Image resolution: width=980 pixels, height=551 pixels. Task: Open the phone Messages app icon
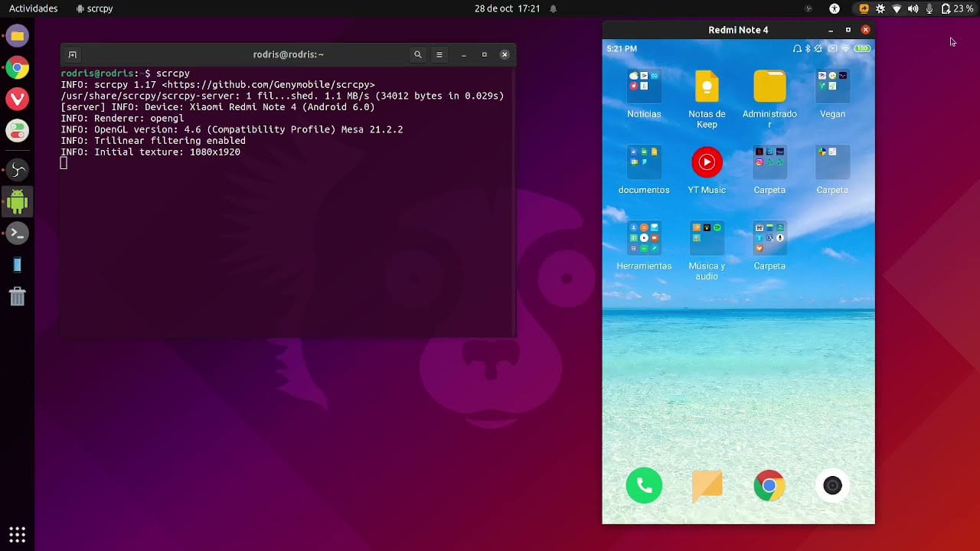click(x=707, y=485)
